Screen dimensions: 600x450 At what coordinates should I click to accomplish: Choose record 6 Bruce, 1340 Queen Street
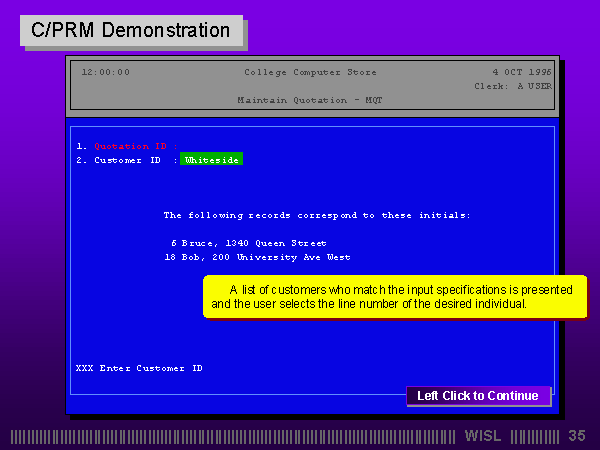(248, 243)
